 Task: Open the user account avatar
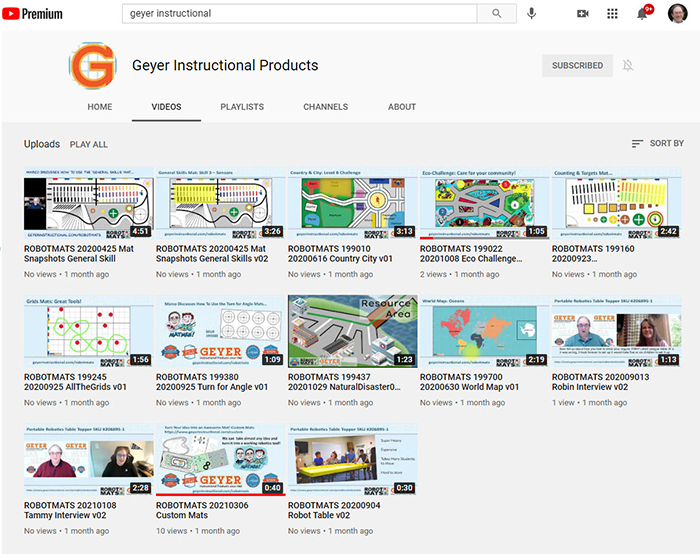[x=678, y=14]
